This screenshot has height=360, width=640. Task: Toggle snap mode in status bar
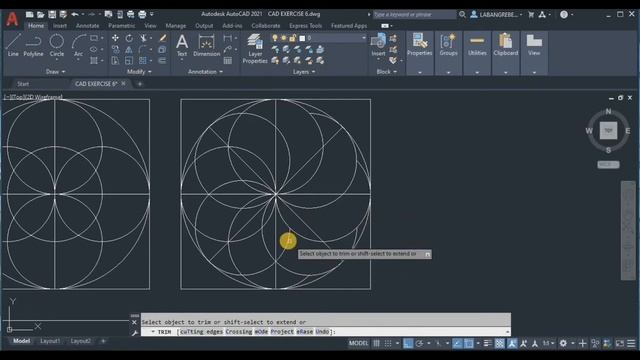point(388,343)
